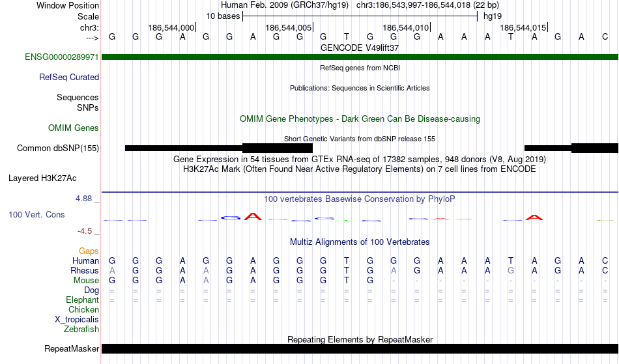
Task: Click the GENCODE V49lift37 track title
Action: click(360, 48)
